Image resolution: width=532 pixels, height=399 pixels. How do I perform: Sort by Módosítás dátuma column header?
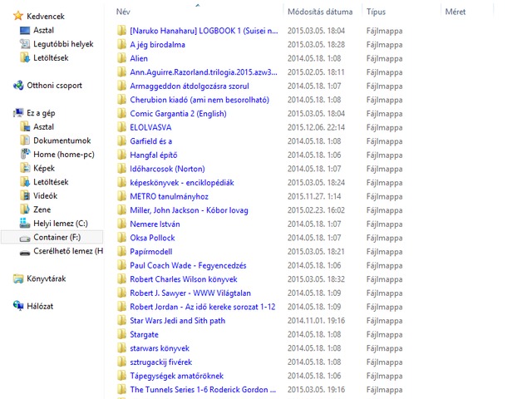(320, 12)
